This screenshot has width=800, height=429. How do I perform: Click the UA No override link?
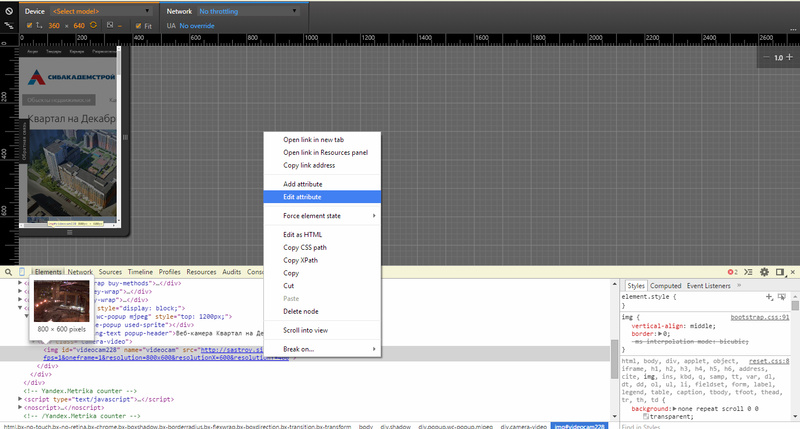(200, 25)
